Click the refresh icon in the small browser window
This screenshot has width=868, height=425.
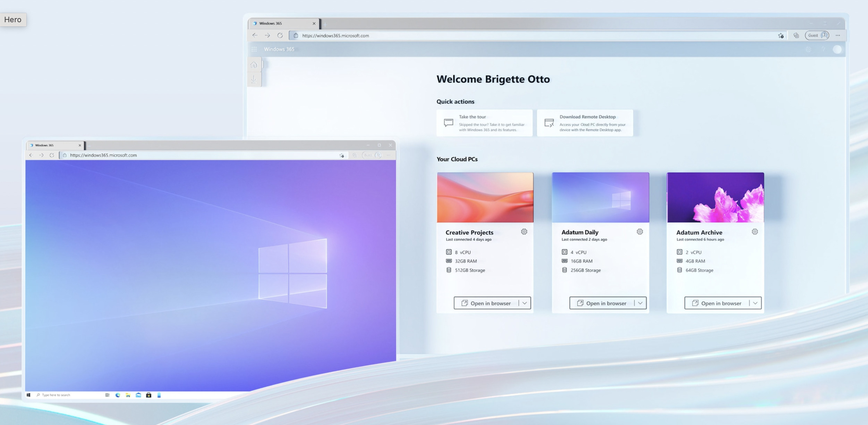(52, 155)
